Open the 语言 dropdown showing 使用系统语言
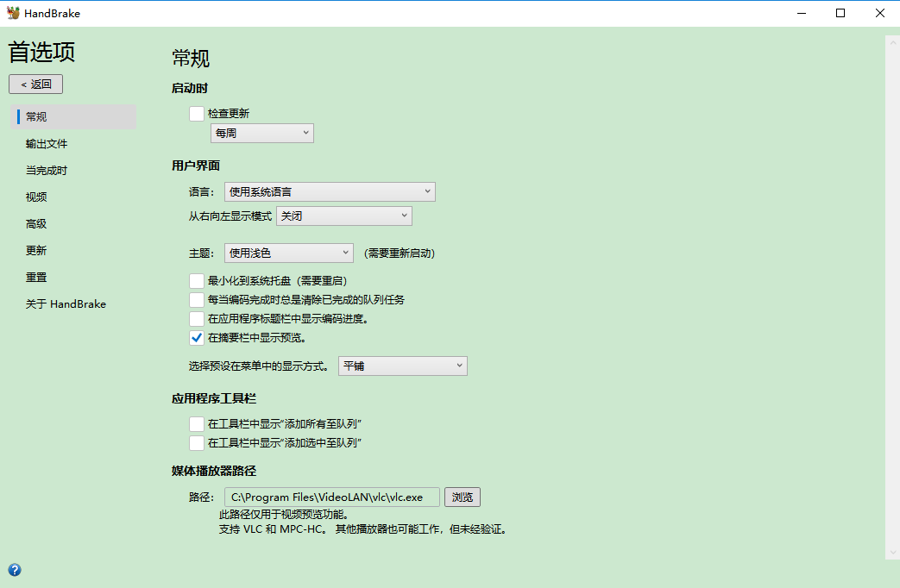The width and height of the screenshot is (900, 588). (x=330, y=191)
